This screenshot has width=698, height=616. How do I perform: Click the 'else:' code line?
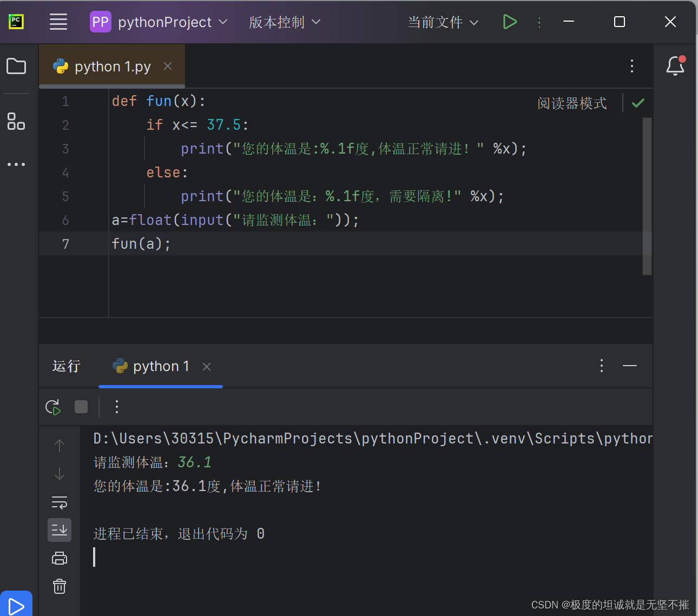pos(167,173)
